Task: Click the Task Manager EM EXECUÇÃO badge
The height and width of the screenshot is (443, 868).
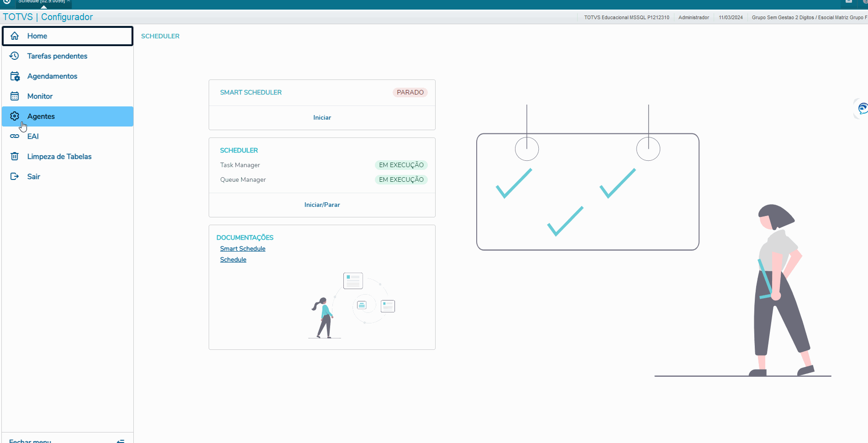Action: pos(401,165)
